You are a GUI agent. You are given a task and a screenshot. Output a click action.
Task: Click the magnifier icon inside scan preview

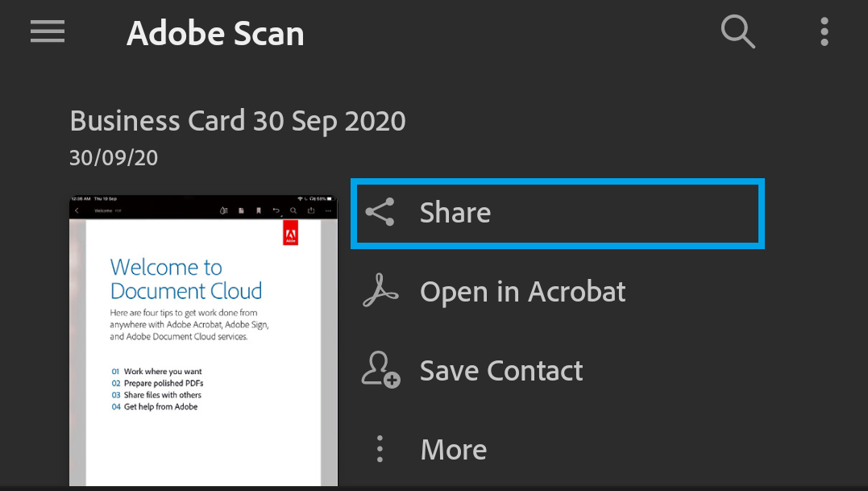[293, 210]
